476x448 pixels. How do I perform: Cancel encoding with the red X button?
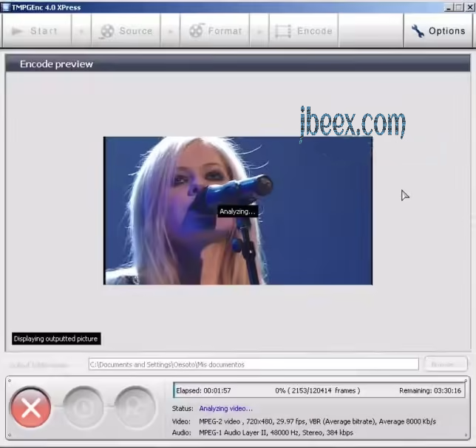pos(30,407)
